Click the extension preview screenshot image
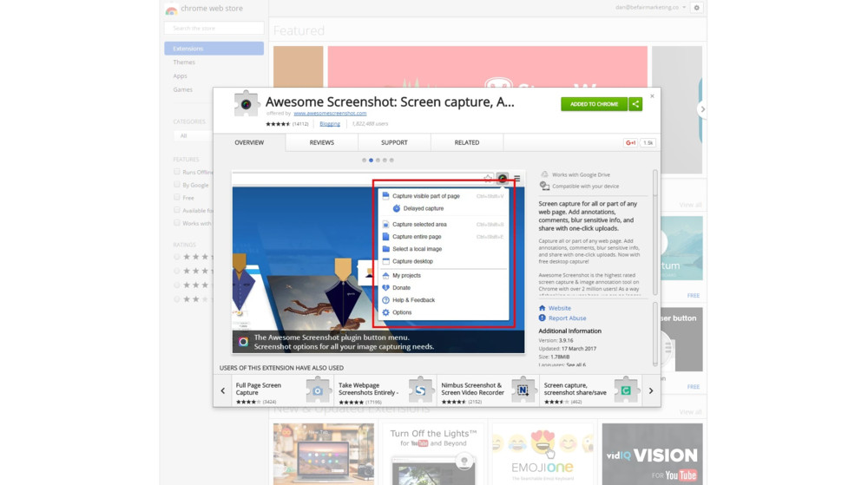This screenshot has height=485, width=868. pyautogui.click(x=378, y=262)
